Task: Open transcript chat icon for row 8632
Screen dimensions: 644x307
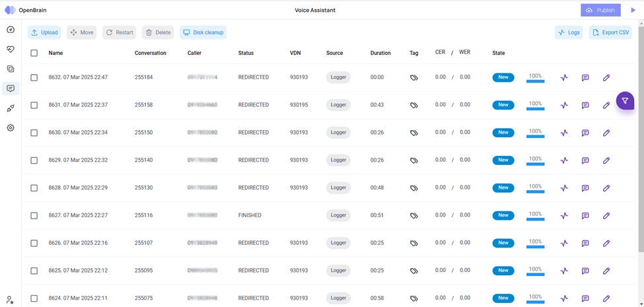Action: point(585,77)
